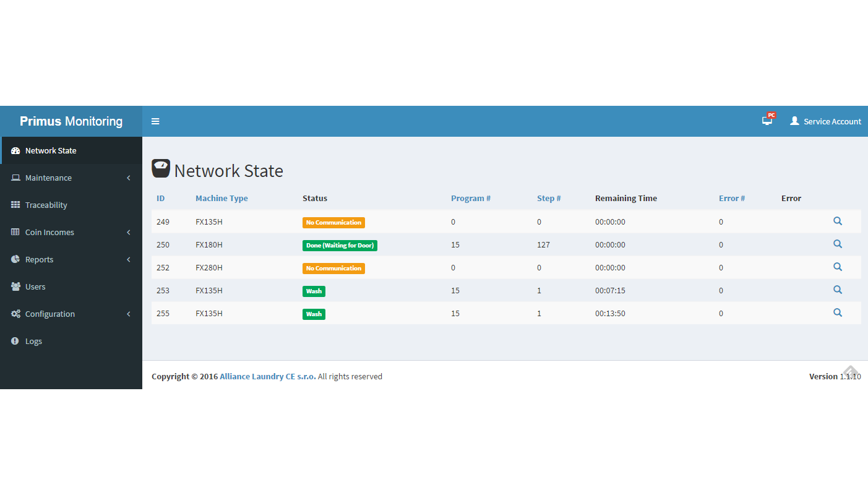Viewport: 868px width, 495px height.
Task: Open the Service Account user menu
Action: click(x=825, y=121)
